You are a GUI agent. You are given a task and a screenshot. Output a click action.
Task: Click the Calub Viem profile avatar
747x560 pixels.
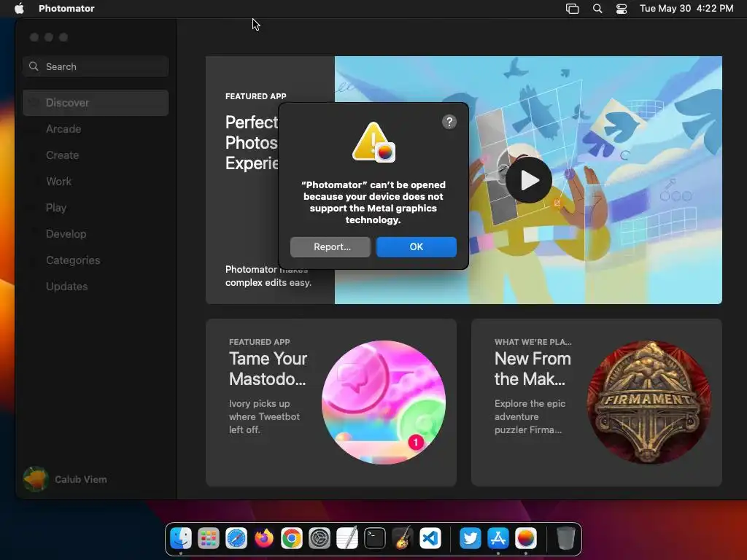click(36, 479)
